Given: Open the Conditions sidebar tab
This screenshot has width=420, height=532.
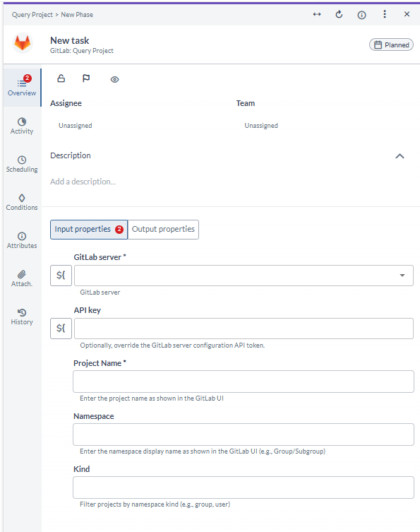Looking at the screenshot, I should point(22,202).
